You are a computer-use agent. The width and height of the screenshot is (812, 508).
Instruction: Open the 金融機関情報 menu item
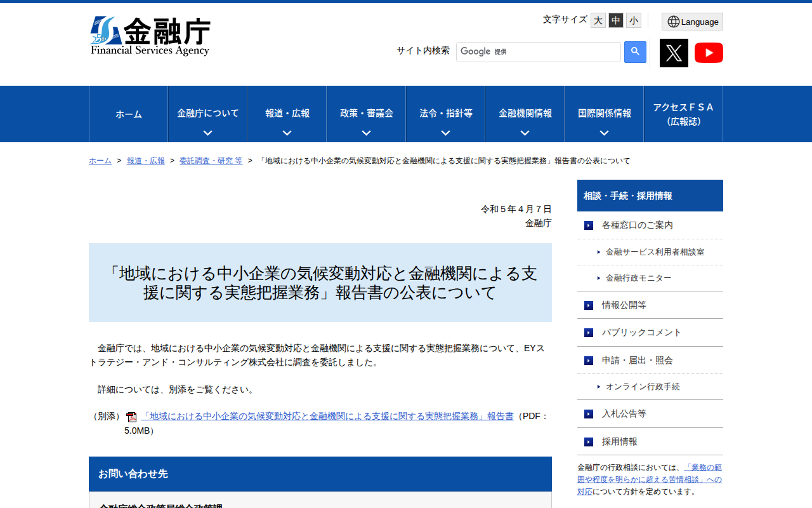[x=524, y=114]
